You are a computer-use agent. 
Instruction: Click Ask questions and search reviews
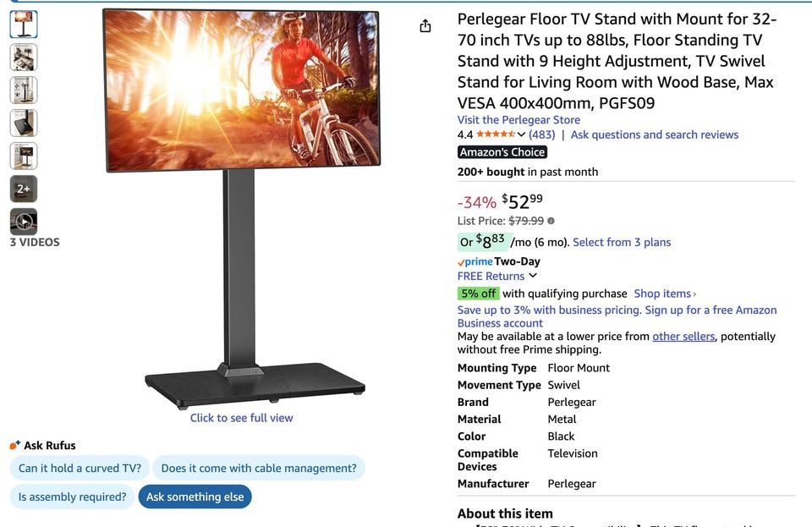click(x=655, y=134)
